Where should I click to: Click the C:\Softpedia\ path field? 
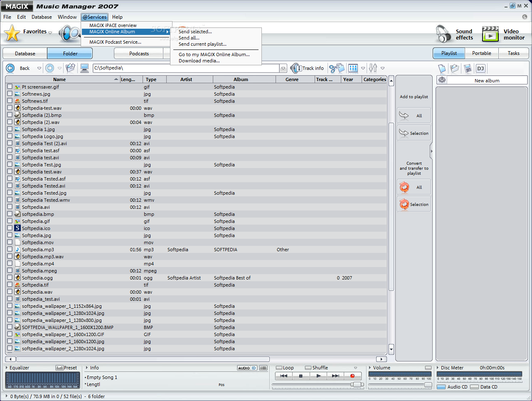186,68
